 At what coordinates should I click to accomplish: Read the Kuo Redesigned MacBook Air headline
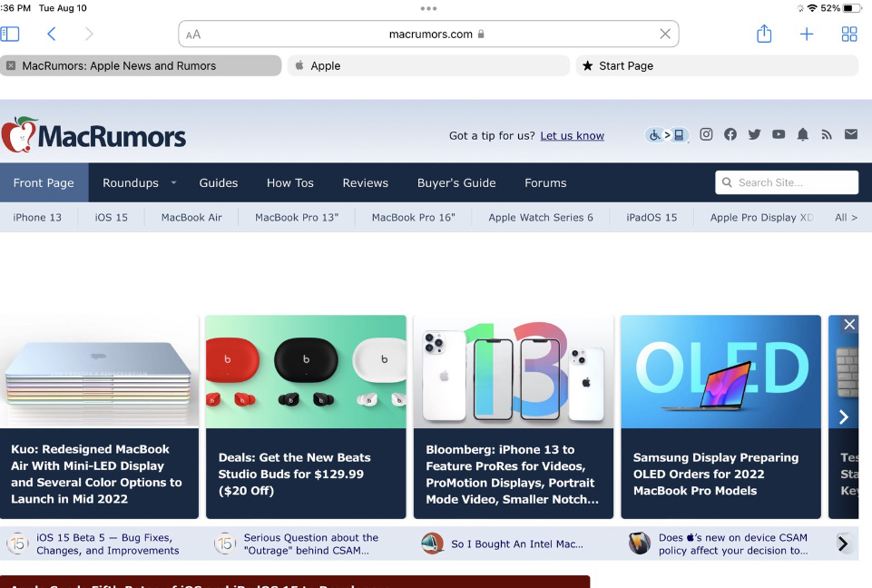click(96, 474)
